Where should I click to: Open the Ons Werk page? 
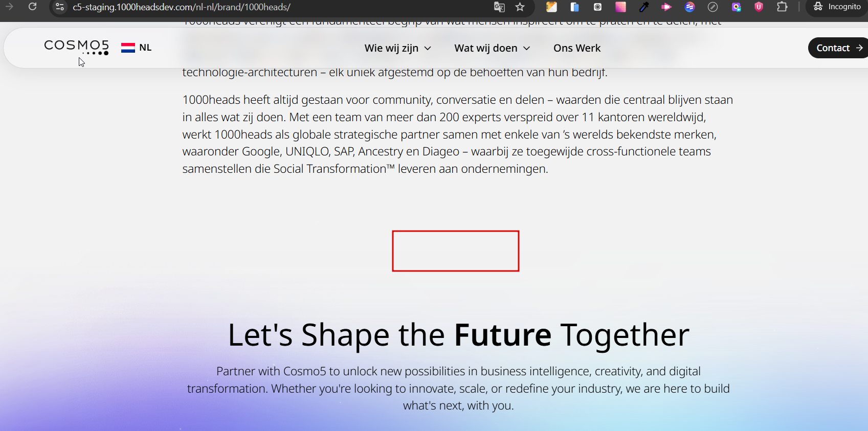coord(577,48)
